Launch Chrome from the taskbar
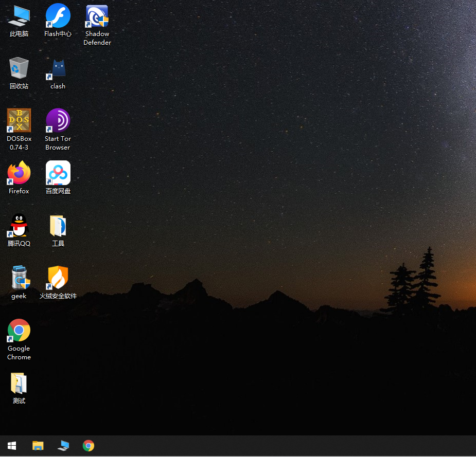This screenshot has width=476, height=457. click(x=89, y=446)
